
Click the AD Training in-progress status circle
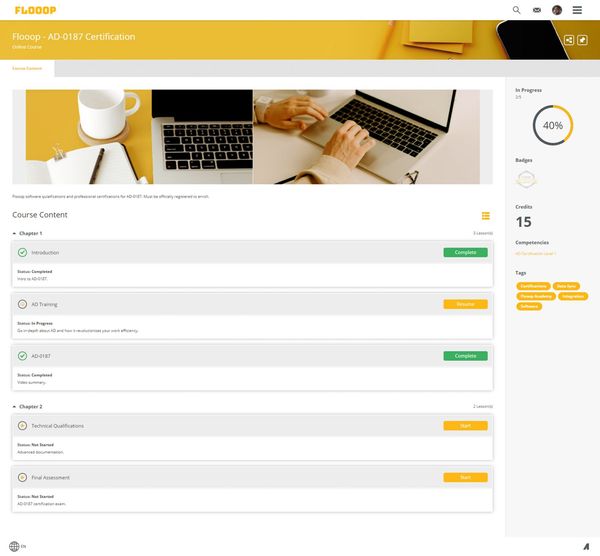coord(22,304)
